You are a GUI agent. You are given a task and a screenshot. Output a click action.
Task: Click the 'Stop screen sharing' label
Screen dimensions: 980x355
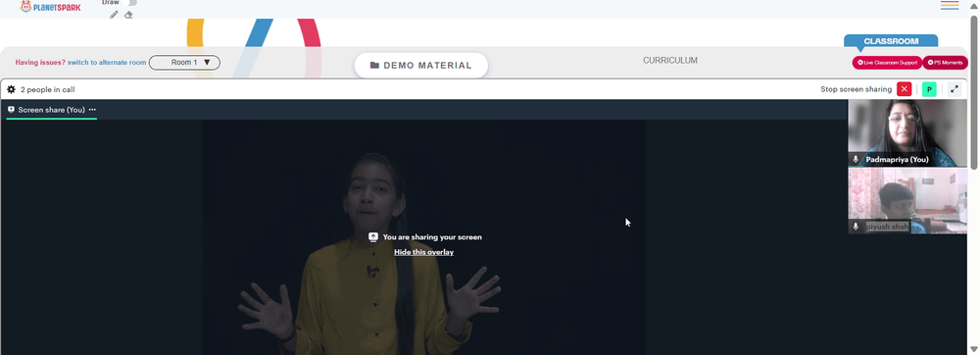857,89
